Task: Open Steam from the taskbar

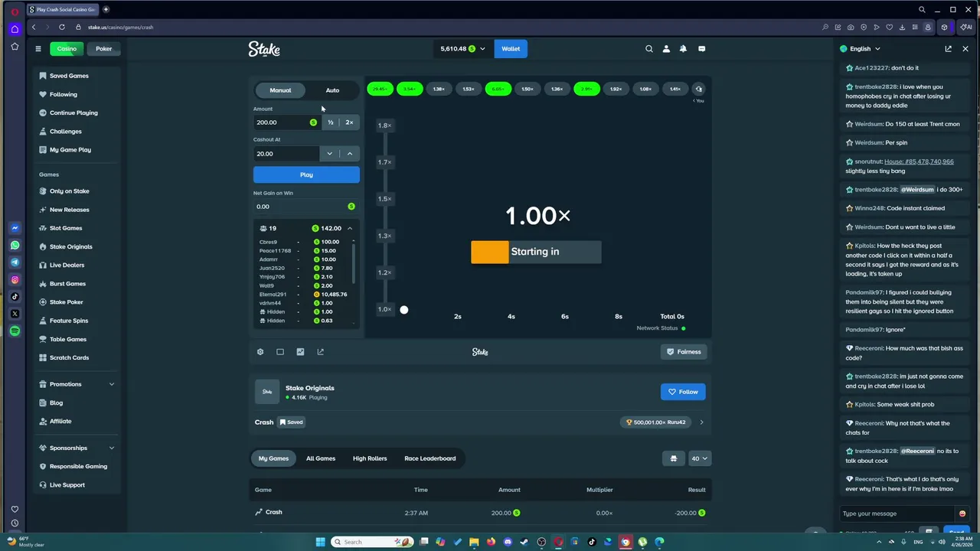Action: [524, 542]
